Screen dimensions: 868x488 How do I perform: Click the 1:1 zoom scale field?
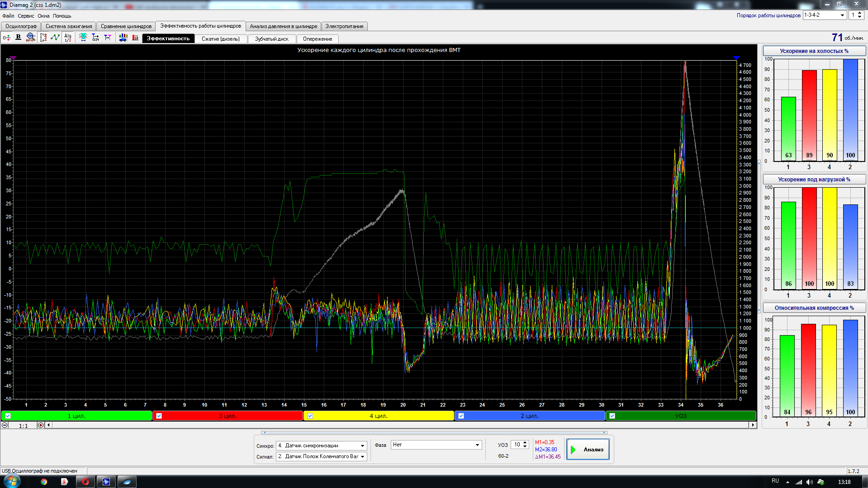tap(23, 426)
